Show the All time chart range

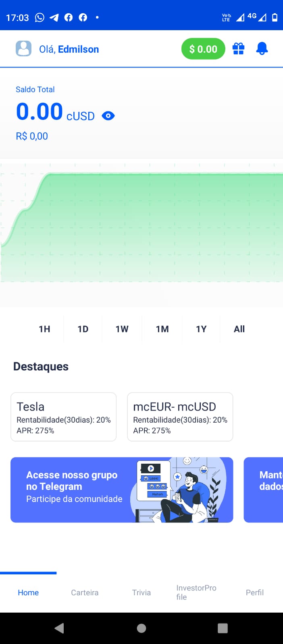(x=239, y=329)
